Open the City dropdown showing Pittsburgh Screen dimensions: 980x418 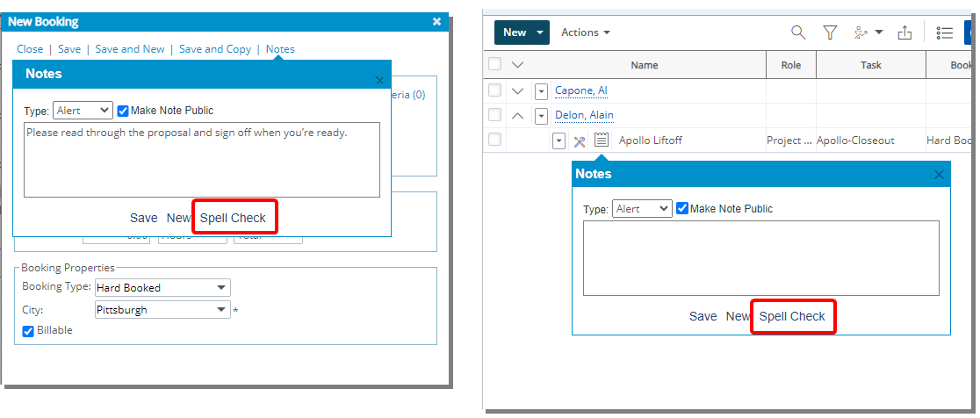coord(162,309)
